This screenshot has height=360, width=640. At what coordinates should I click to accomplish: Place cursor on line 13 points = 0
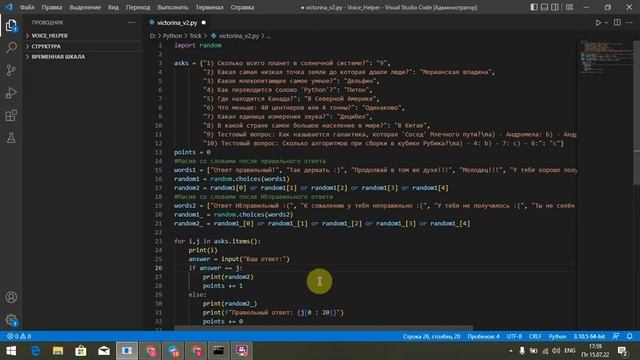point(192,152)
